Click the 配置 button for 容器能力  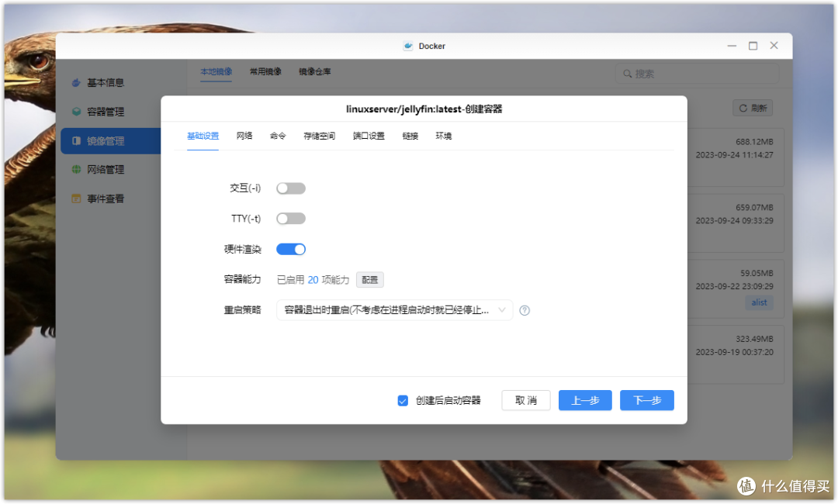point(370,280)
